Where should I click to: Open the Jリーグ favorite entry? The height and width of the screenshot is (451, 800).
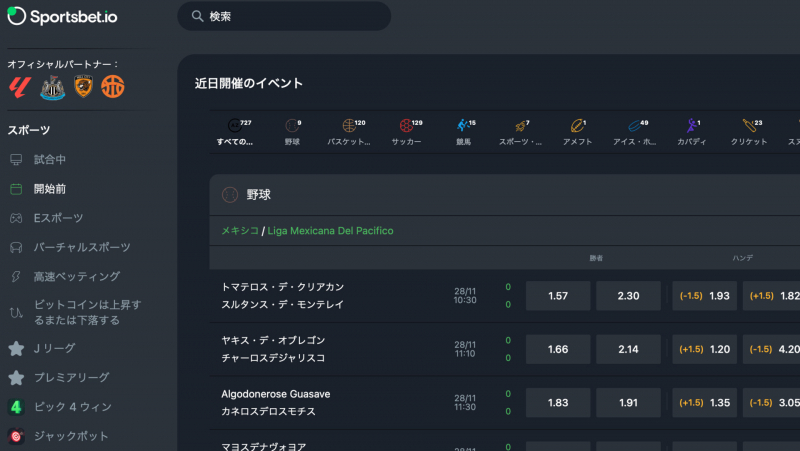(54, 348)
